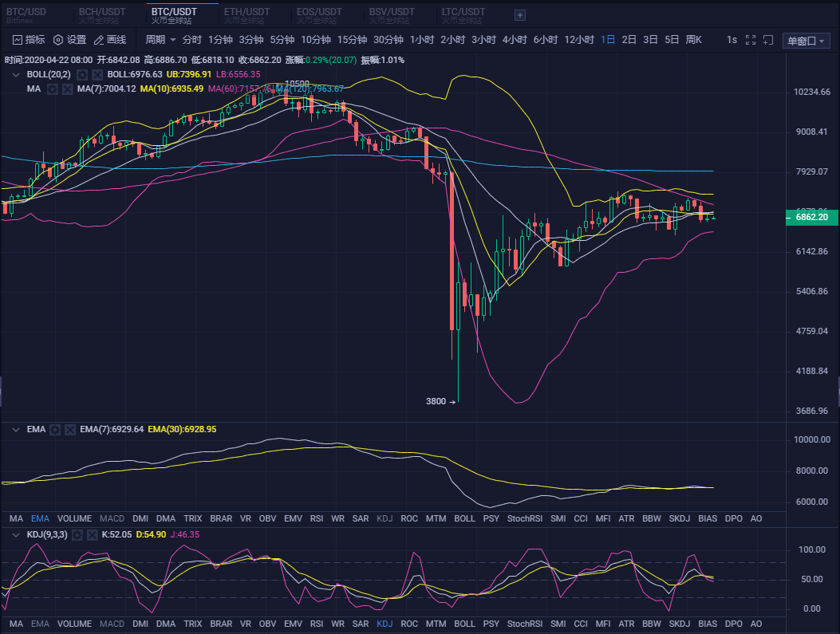Open the BOLL indicator settings gear

[x=81, y=74]
